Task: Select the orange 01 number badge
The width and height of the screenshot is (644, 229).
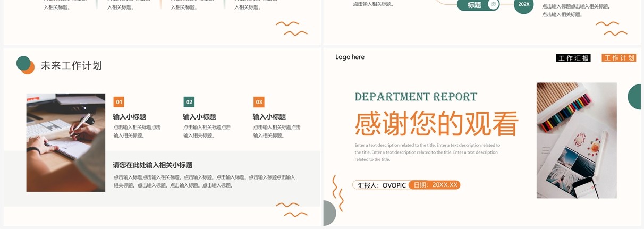Action: (119, 102)
